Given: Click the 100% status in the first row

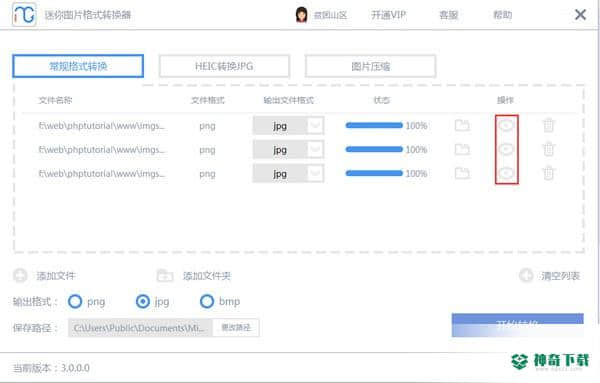Looking at the screenshot, I should coord(416,125).
